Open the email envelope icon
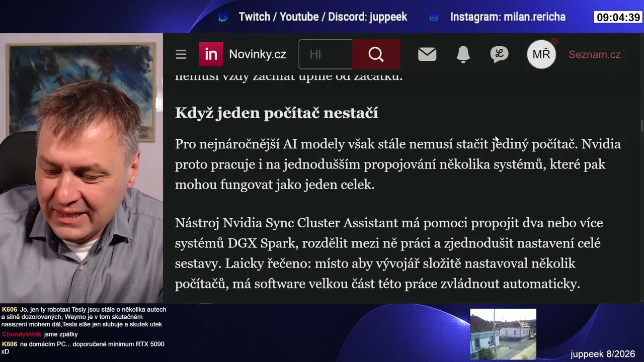644x362 pixels. 427,54
